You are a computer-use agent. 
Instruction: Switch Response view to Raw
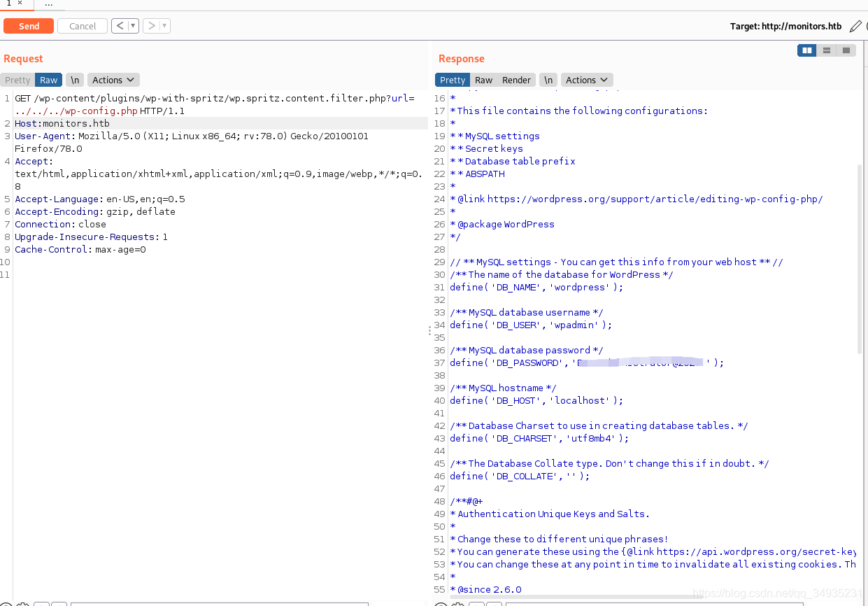pos(483,80)
